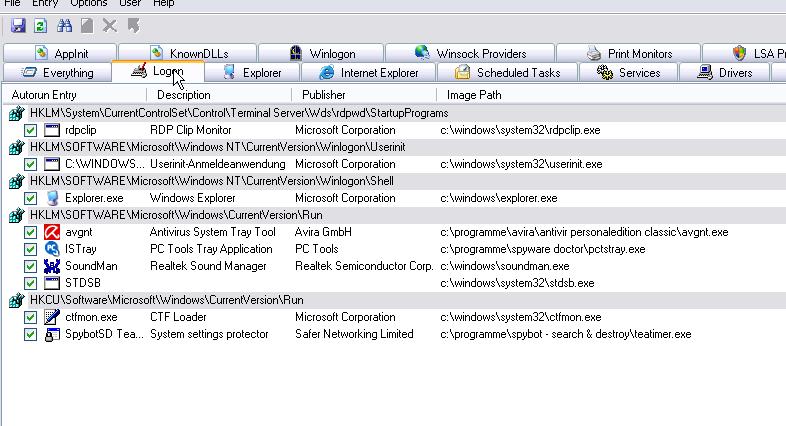Select 'Userinit-Anmeldeanwendung' description text
This screenshot has width=786, height=426.
pos(218,164)
